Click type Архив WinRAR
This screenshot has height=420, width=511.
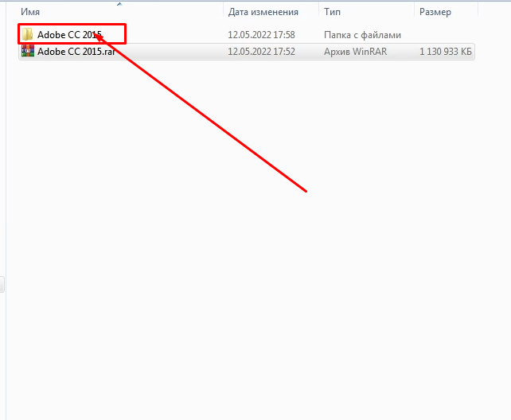tap(355, 52)
